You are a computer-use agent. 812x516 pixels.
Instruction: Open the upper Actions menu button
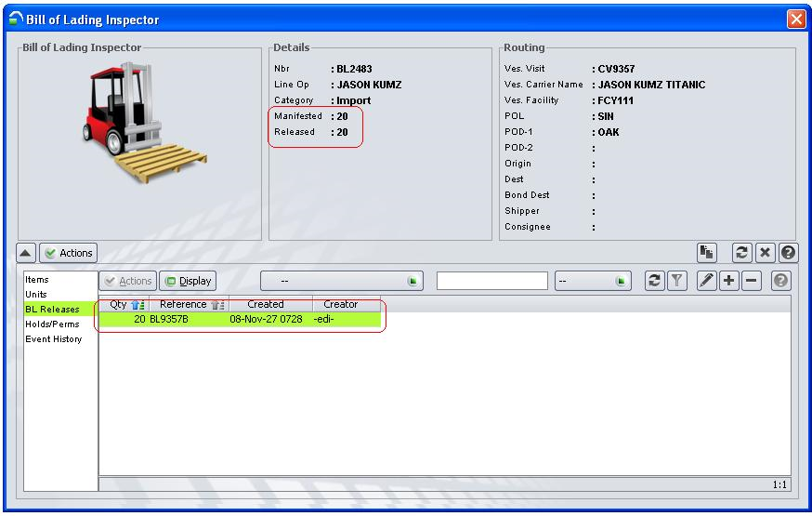point(69,253)
